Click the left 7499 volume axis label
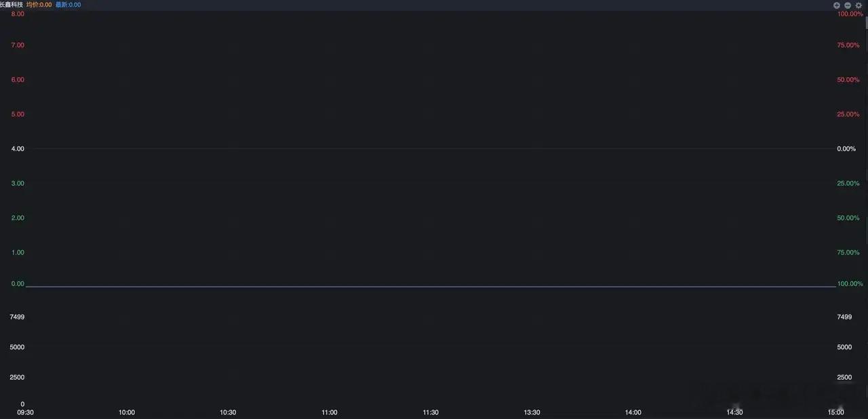The image size is (868, 419). [x=18, y=317]
